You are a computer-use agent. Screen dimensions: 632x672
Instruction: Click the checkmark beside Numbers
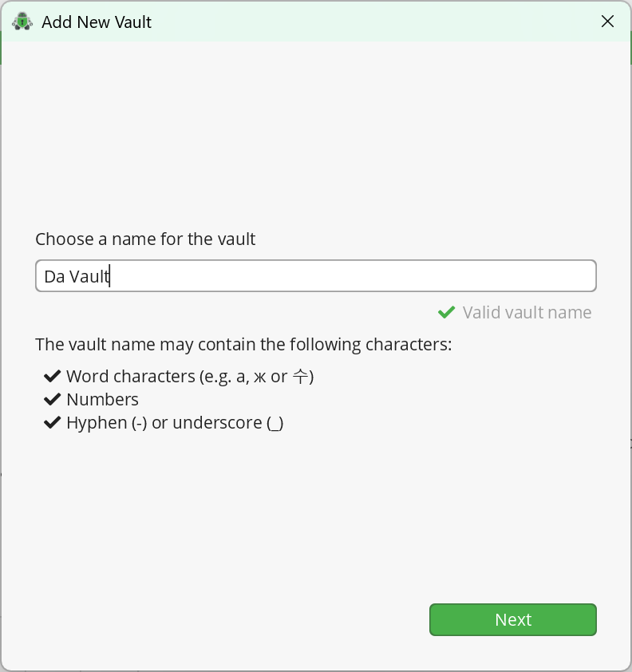pyautogui.click(x=53, y=399)
